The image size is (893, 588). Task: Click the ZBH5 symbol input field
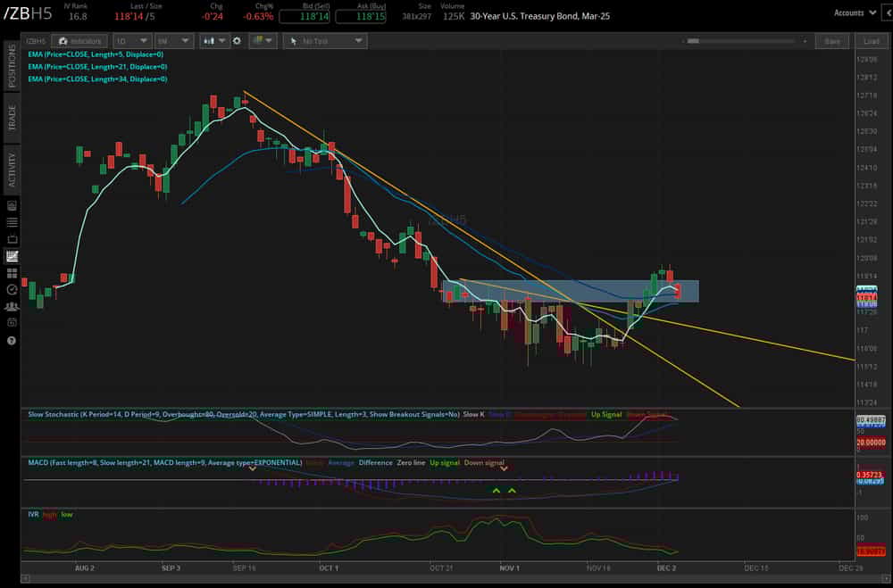[36, 41]
